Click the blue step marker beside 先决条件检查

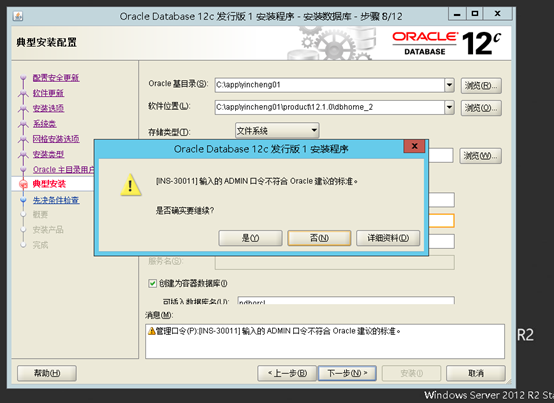(23, 200)
